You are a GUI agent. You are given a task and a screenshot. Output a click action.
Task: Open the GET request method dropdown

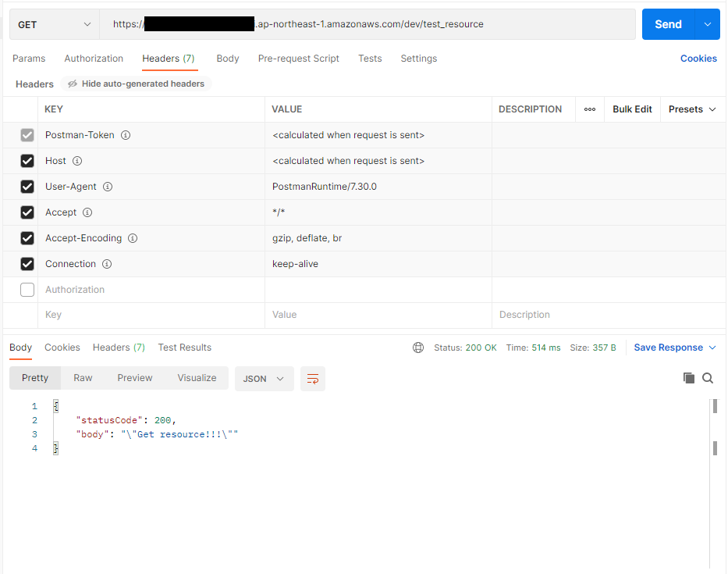pos(53,24)
